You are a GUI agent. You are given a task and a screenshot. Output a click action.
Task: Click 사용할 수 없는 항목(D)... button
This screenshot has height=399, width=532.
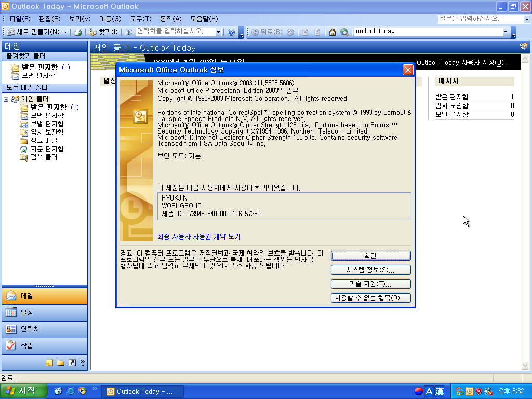(x=370, y=298)
